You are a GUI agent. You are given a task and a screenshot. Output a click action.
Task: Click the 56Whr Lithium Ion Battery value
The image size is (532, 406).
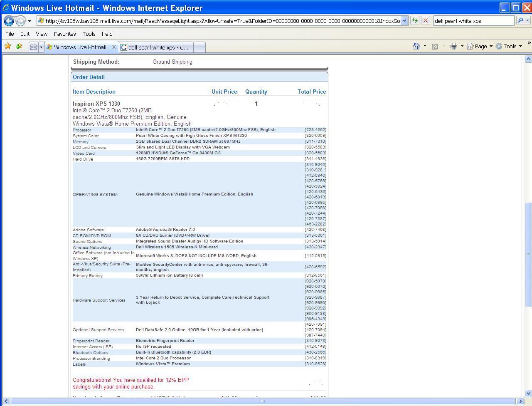click(169, 275)
